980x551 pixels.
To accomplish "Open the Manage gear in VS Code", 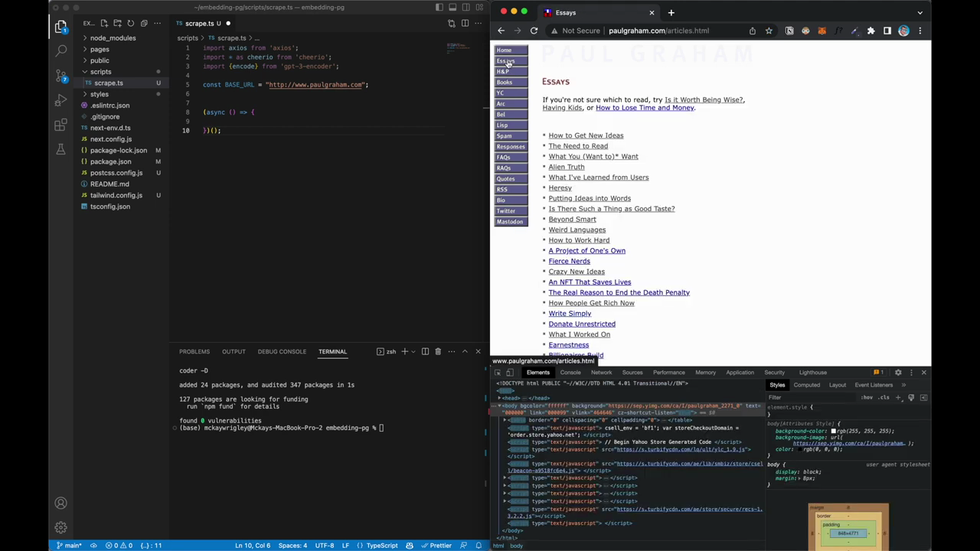I will 60,527.
